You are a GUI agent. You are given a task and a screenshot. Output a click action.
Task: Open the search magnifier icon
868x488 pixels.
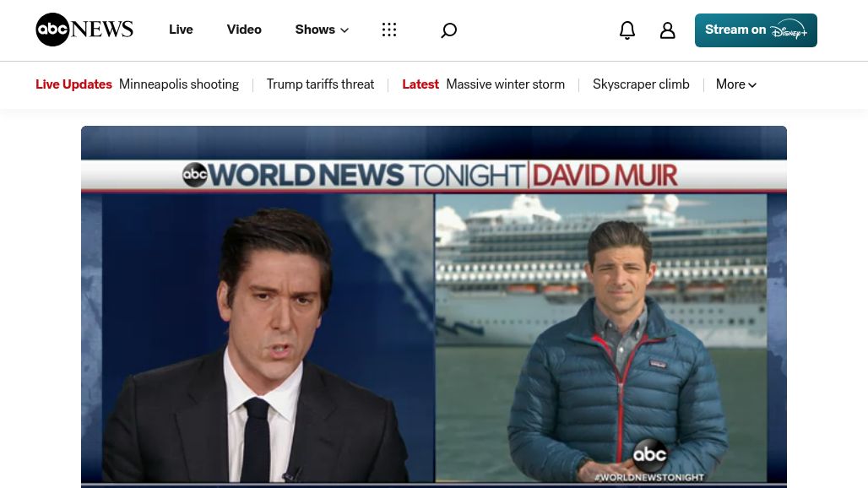point(448,30)
